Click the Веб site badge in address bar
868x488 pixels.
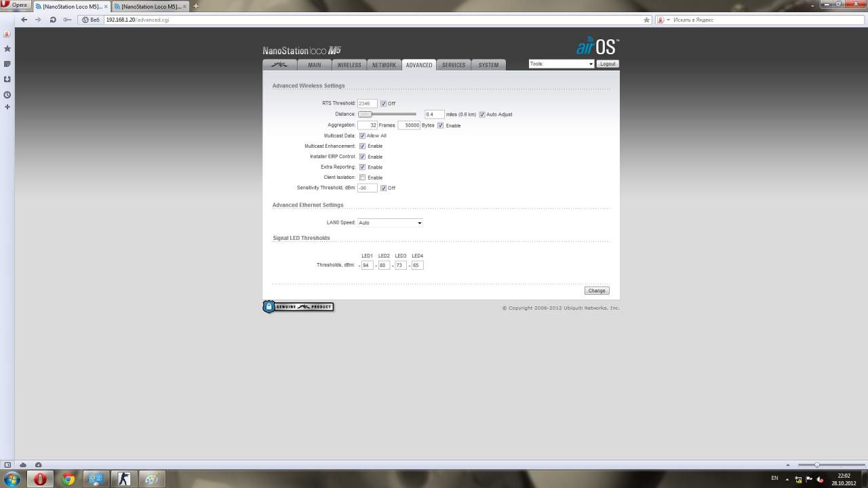click(x=91, y=20)
